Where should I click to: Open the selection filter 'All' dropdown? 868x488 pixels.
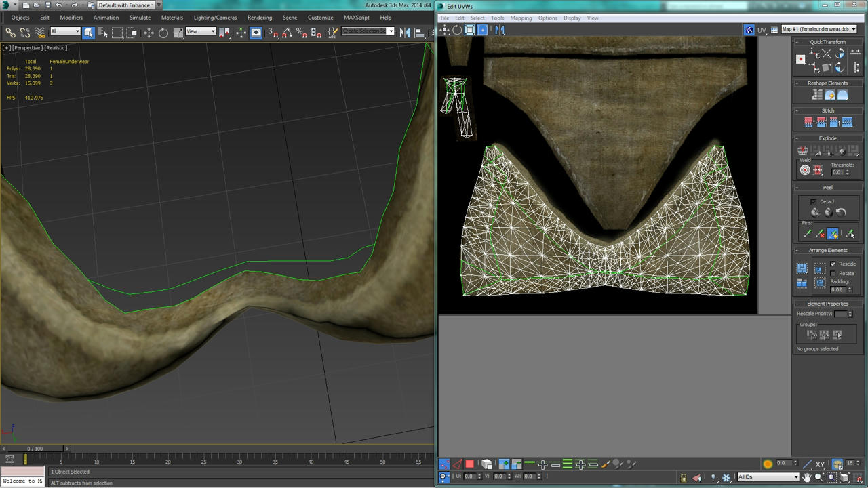point(65,31)
